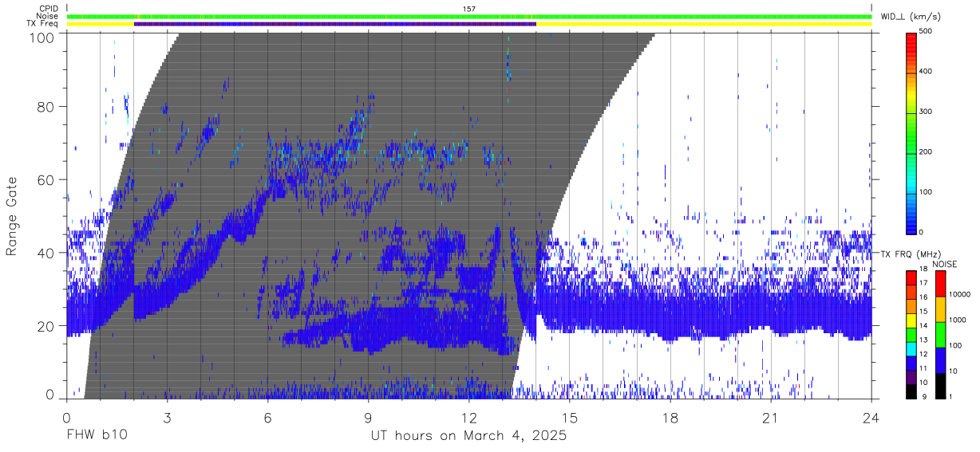This screenshot has height=452, width=980.
Task: Click the 18 label on TX frequency legend
Action: [924, 270]
